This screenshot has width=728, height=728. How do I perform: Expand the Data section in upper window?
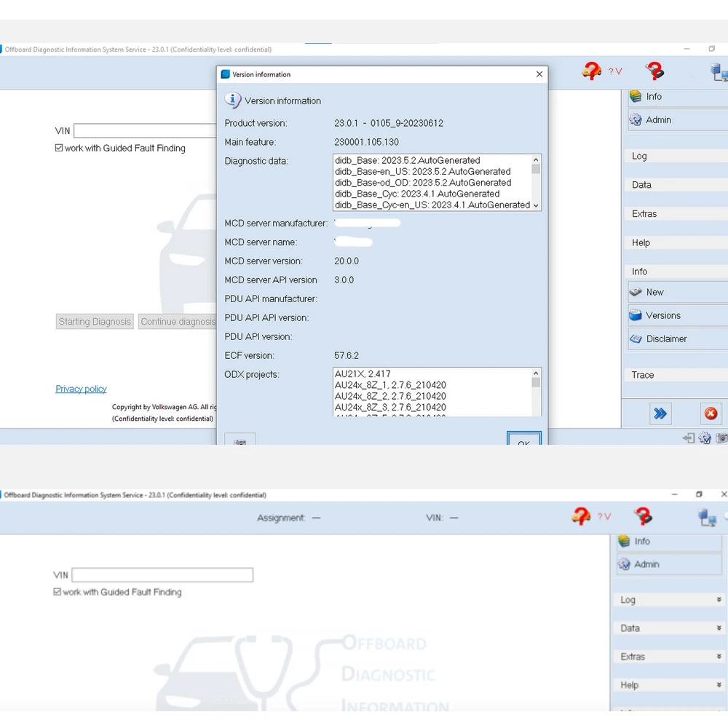(676, 185)
